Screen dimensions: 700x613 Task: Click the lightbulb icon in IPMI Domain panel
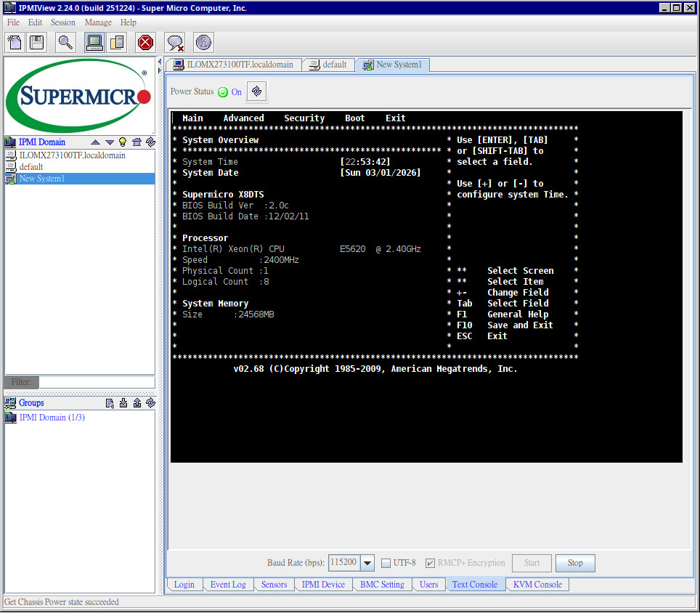[x=123, y=142]
